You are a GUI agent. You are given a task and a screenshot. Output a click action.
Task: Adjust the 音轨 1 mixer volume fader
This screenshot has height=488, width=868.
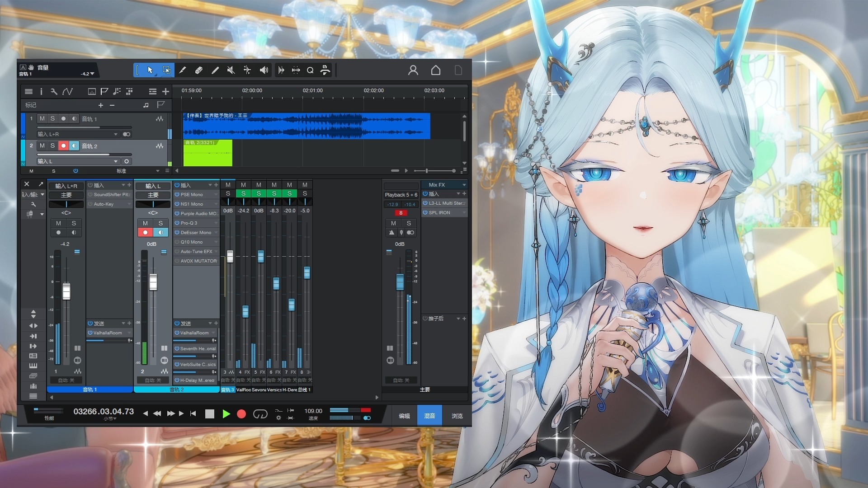click(66, 291)
